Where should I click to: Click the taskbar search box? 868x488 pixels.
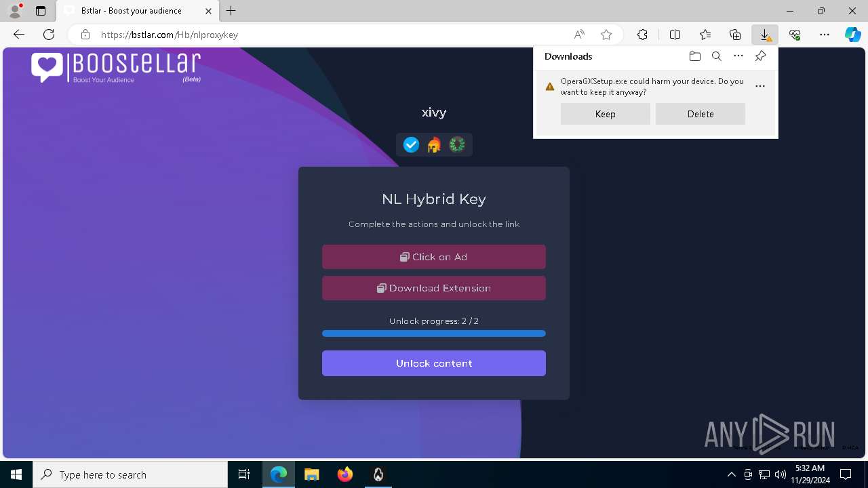pyautogui.click(x=130, y=474)
